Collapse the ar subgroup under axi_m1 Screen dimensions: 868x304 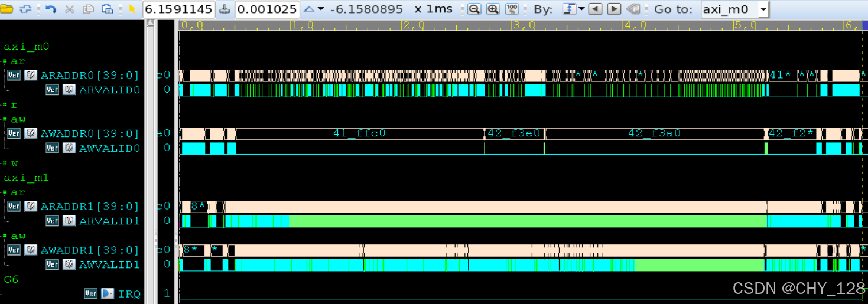(x=5, y=192)
